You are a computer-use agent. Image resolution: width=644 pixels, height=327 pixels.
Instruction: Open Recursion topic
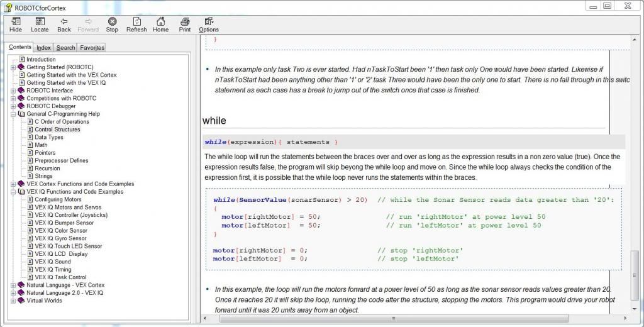[47, 169]
